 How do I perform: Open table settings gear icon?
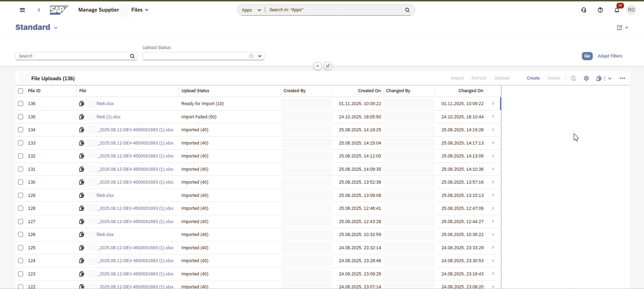586,78
